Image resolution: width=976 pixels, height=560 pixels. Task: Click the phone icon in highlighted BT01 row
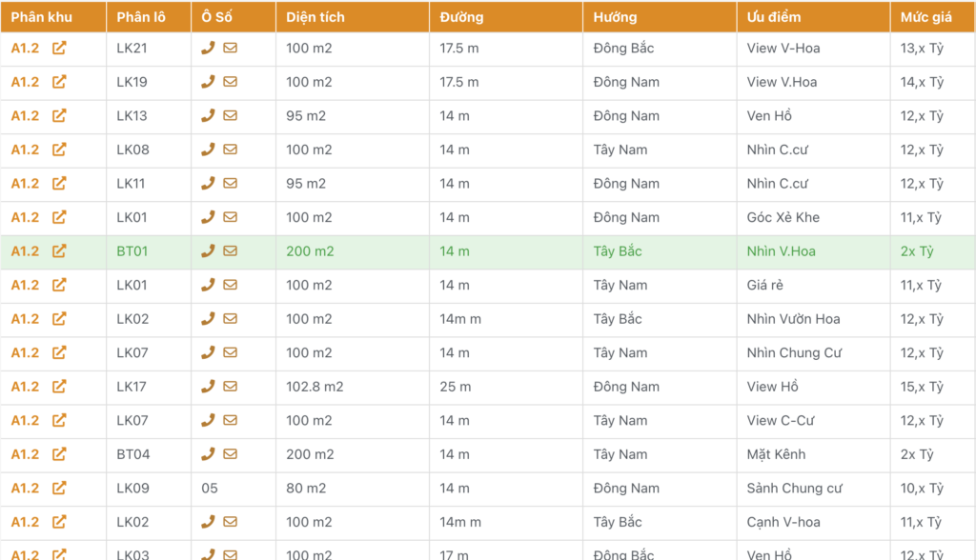tap(208, 251)
